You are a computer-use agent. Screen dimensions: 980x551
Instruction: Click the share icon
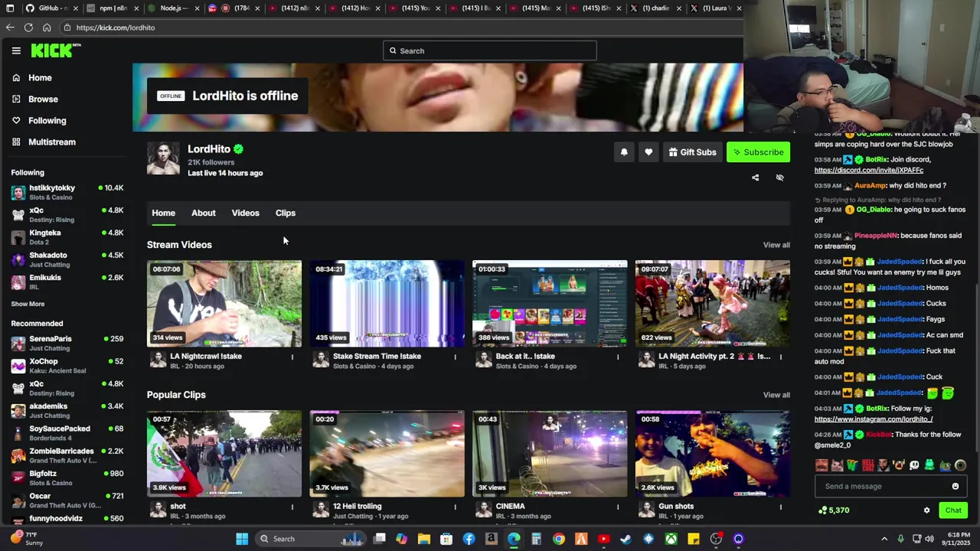click(755, 178)
